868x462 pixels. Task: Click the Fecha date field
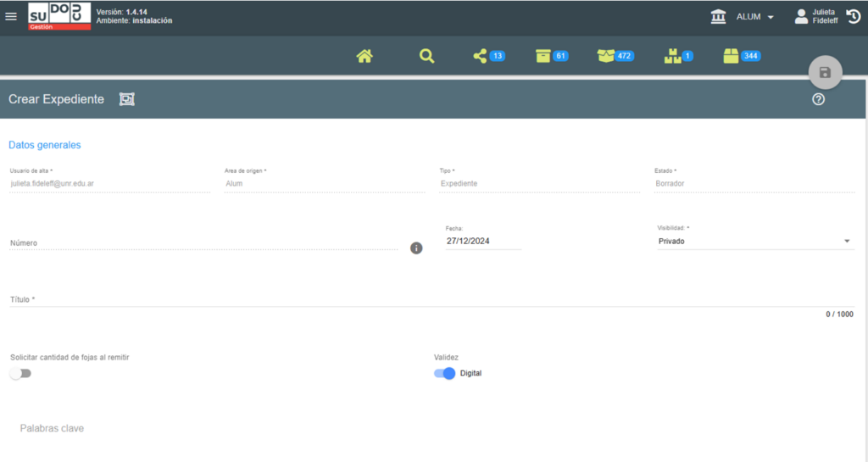click(x=483, y=242)
